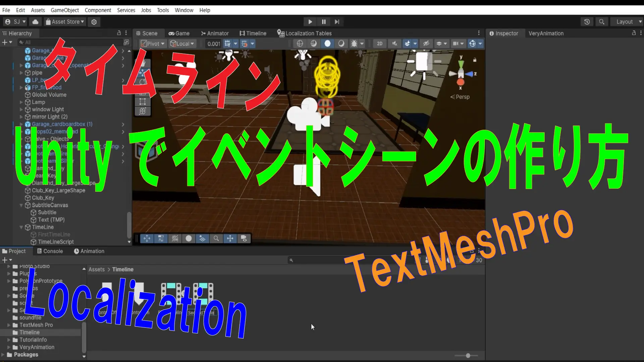Open the Local handle rotation dropdown
This screenshot has width=644, height=362.
point(182,44)
